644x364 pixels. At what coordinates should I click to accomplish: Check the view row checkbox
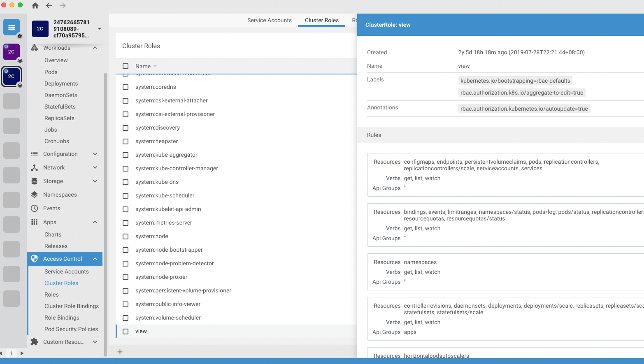coord(126,332)
